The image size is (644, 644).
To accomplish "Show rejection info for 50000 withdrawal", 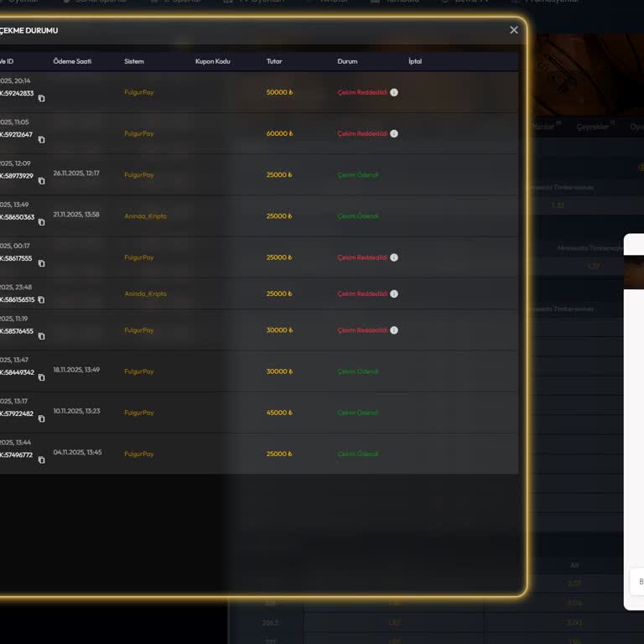I will 394,92.
